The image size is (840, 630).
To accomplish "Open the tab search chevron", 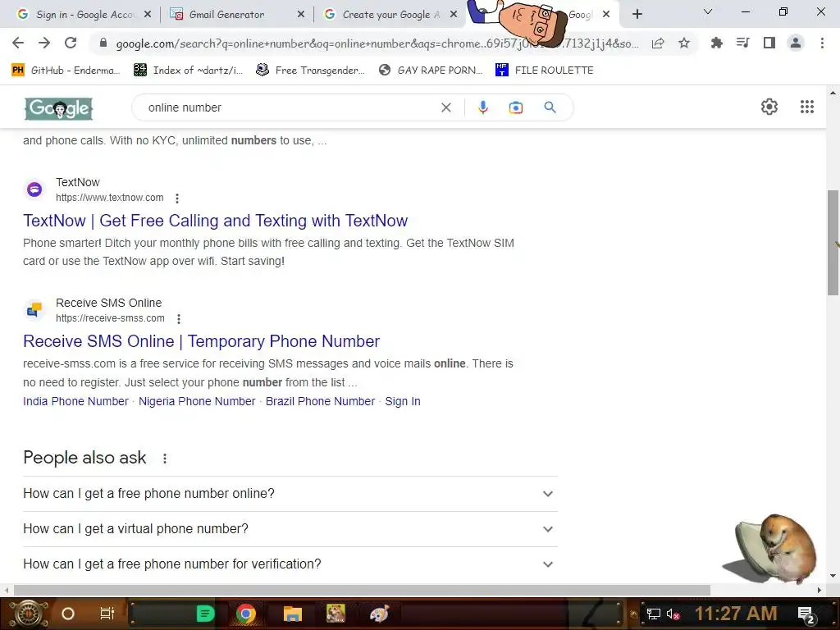I will [708, 11].
